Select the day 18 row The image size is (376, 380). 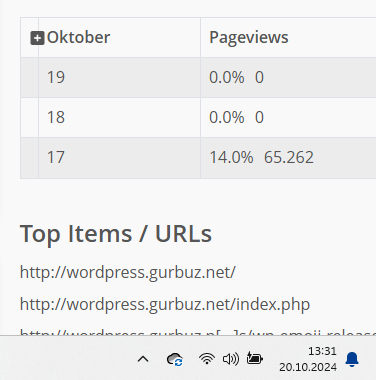(x=198, y=117)
